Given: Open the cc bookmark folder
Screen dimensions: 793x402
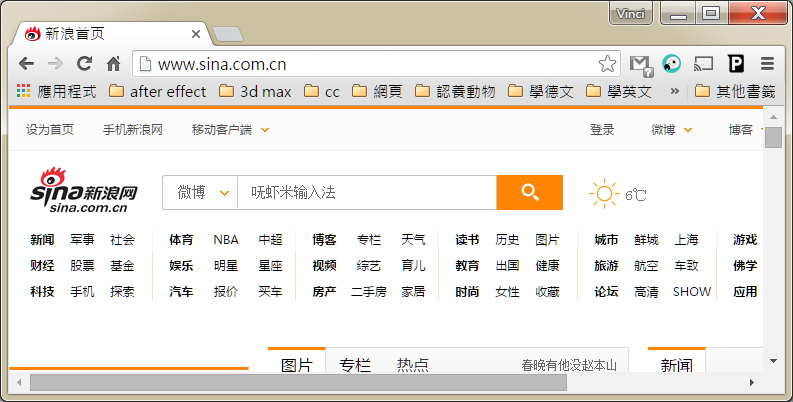Looking at the screenshot, I should coord(322,92).
